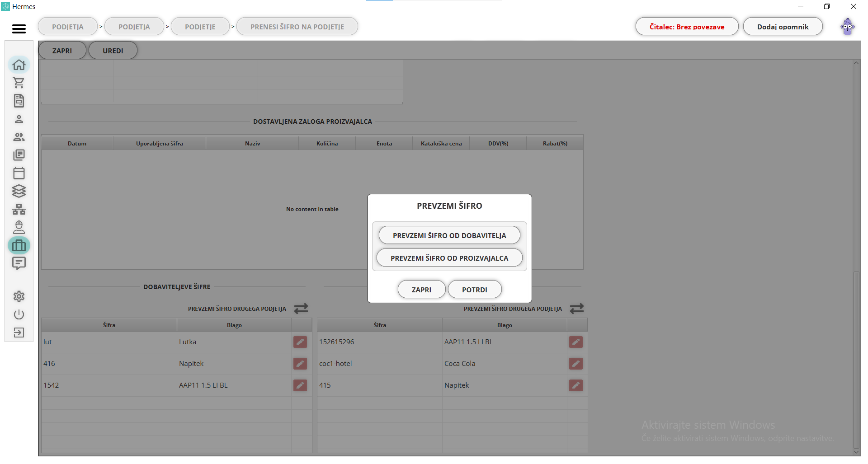The width and height of the screenshot is (868, 464).
Task: Click the logout arrow sidebar icon
Action: (19, 333)
